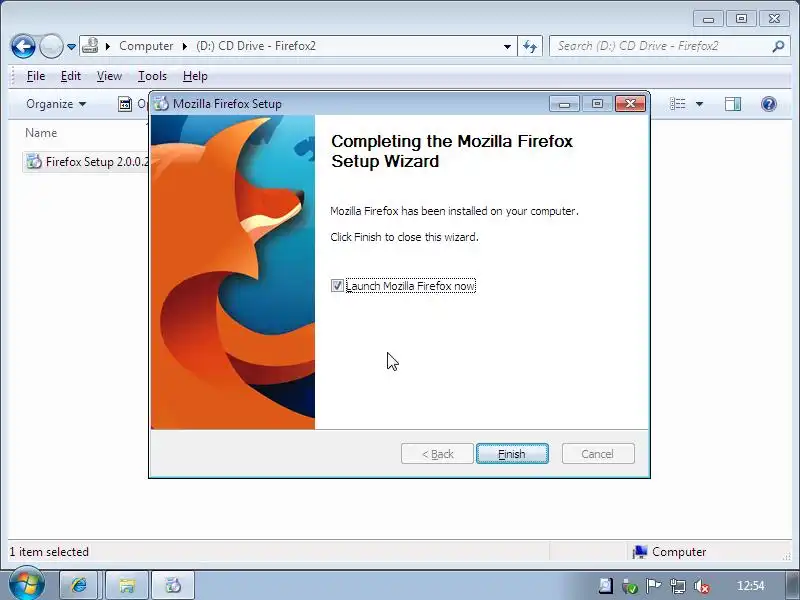Launch Internet Explorer from taskbar
800x600 pixels.
click(x=79, y=585)
